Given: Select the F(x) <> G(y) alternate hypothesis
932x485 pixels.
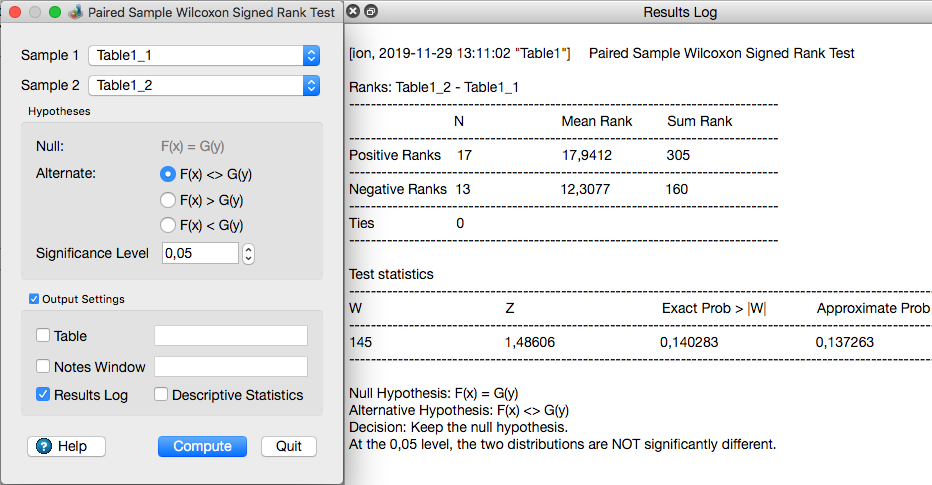Looking at the screenshot, I should [168, 174].
